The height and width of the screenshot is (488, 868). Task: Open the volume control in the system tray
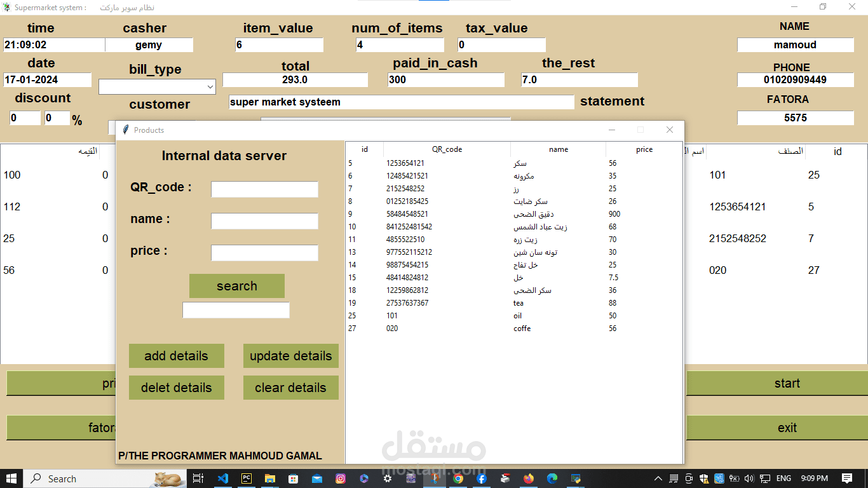[x=749, y=478]
